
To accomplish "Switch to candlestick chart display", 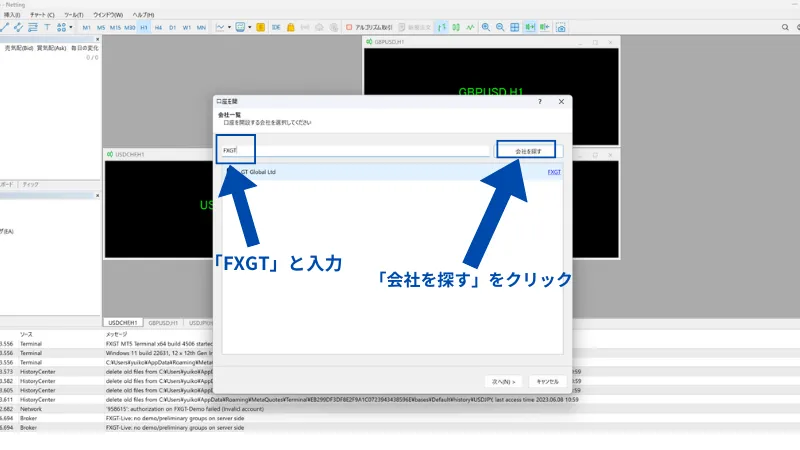I will 456,28.
